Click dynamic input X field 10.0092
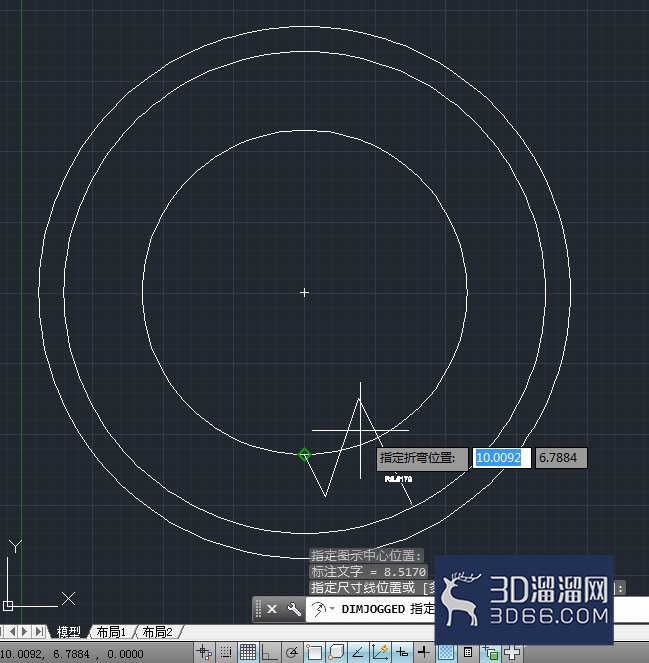Viewport: 649px width, 663px height. pos(501,458)
